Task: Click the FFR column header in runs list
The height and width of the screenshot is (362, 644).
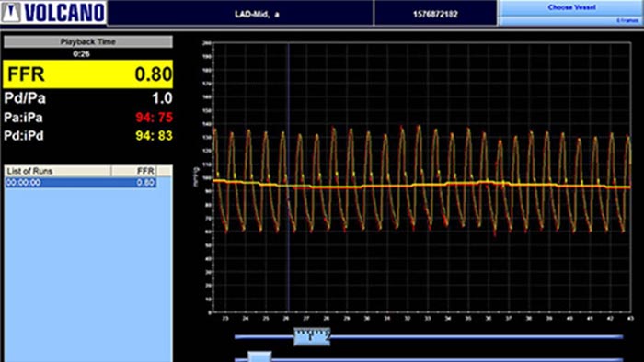Action: [133, 171]
